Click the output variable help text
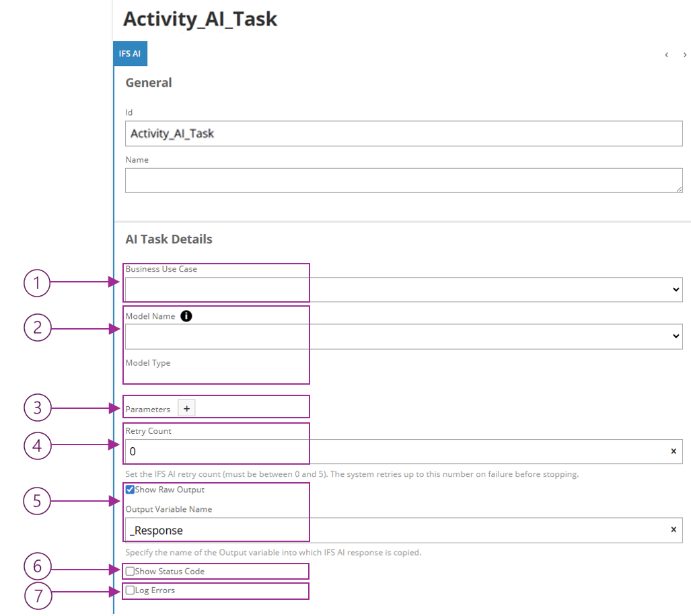691x616 pixels. pyautogui.click(x=273, y=553)
